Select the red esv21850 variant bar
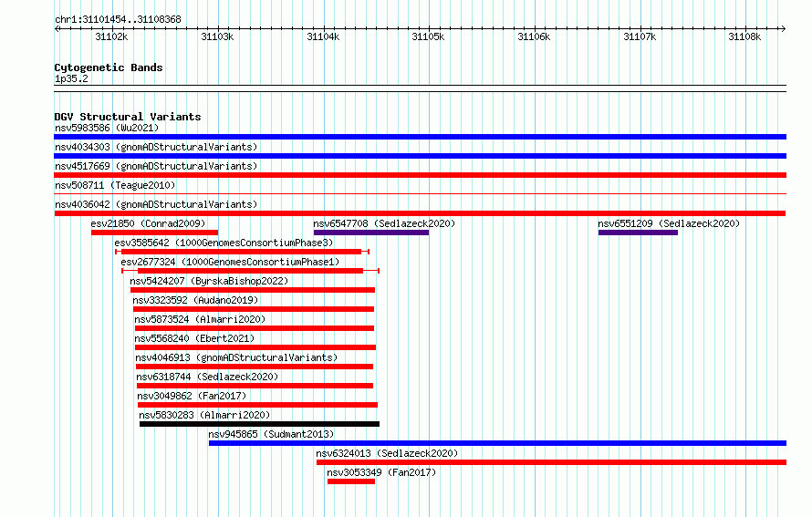Image resolution: width=812 pixels, height=517 pixels. [x=154, y=233]
